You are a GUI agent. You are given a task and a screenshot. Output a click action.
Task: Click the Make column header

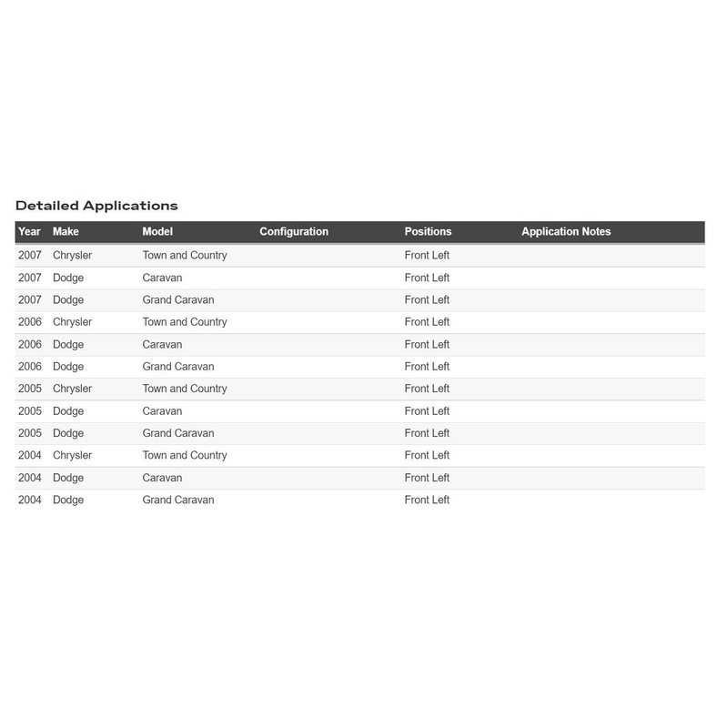coord(66,232)
